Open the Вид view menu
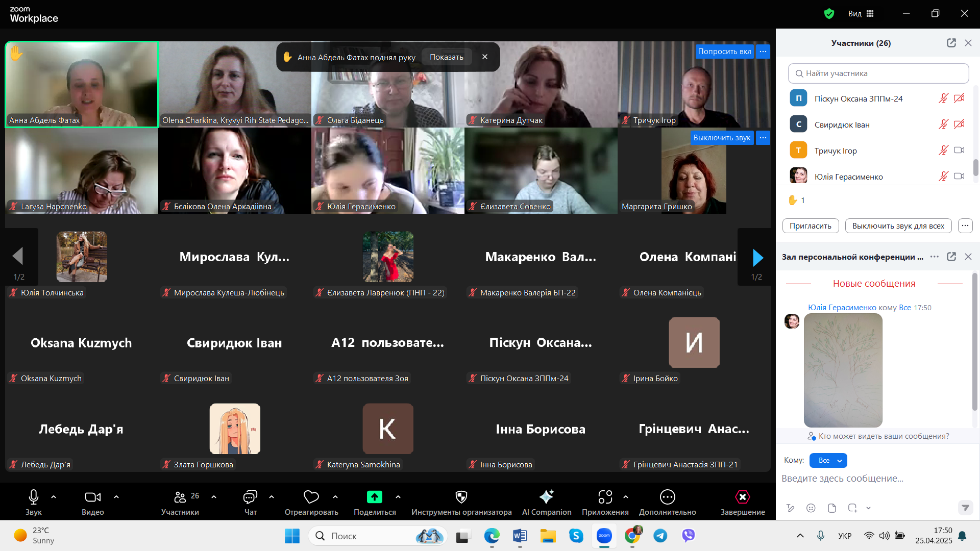 pyautogui.click(x=861, y=14)
